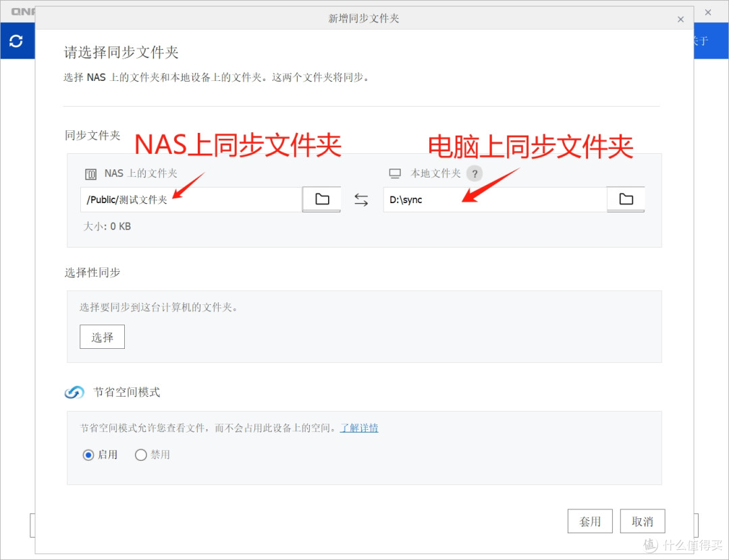Click the local computer monitor icon

point(395,174)
